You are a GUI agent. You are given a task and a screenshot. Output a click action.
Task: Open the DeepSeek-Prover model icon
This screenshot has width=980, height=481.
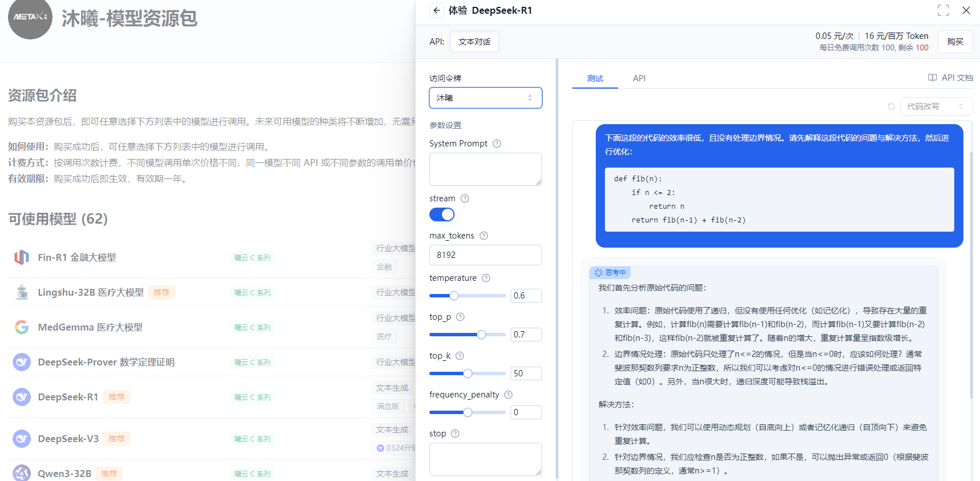click(22, 362)
